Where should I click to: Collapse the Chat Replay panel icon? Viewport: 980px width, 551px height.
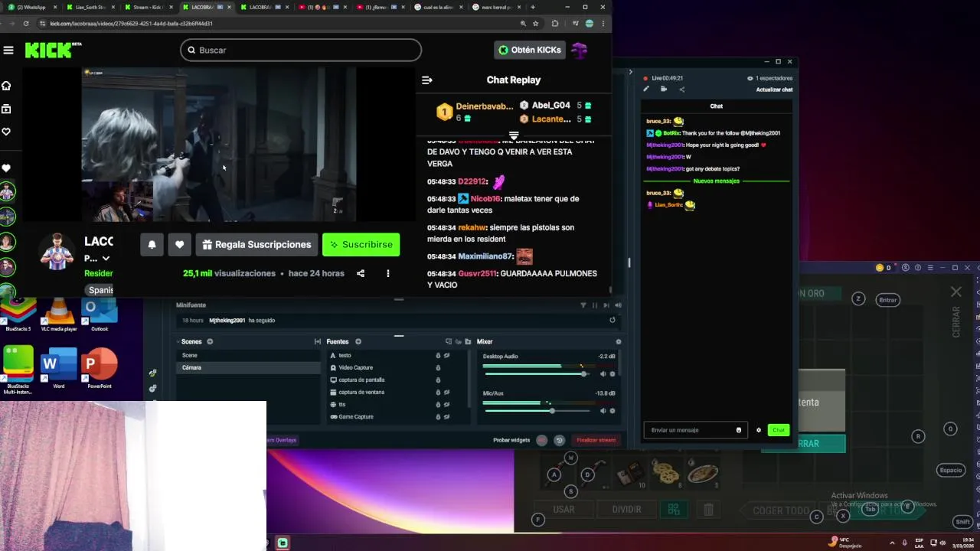pos(427,80)
